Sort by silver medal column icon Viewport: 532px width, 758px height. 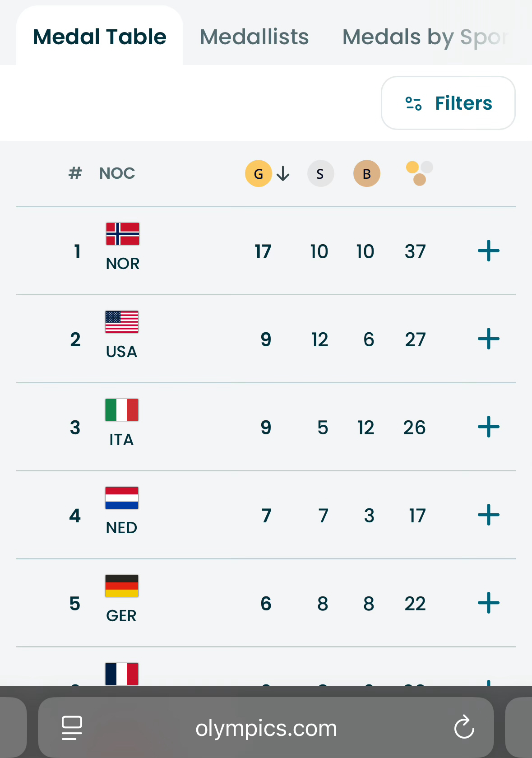(320, 173)
